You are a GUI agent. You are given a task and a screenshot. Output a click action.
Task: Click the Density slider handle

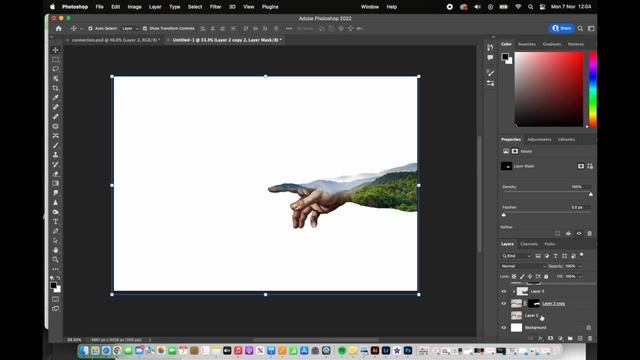[591, 194]
